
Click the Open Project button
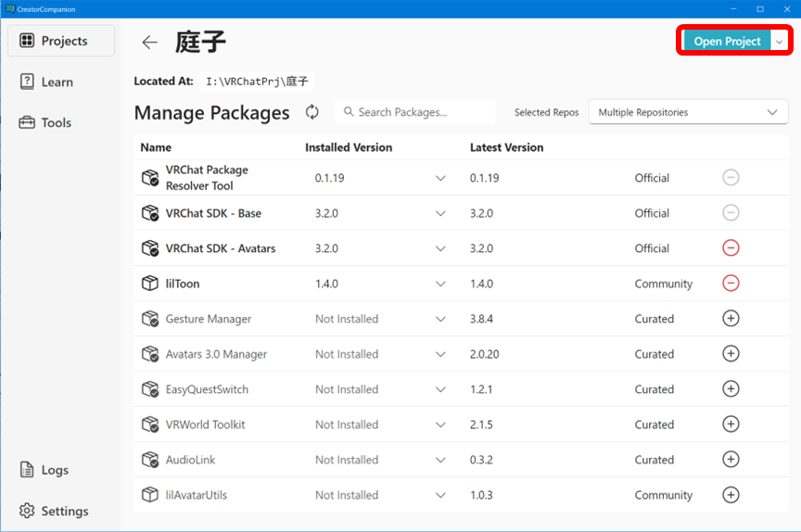point(727,42)
